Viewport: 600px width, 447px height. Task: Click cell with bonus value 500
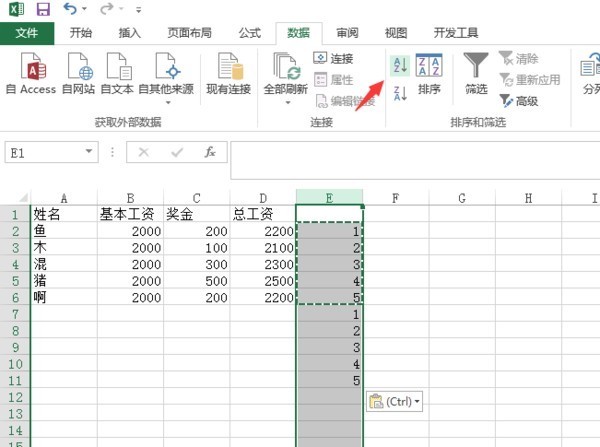click(196, 281)
